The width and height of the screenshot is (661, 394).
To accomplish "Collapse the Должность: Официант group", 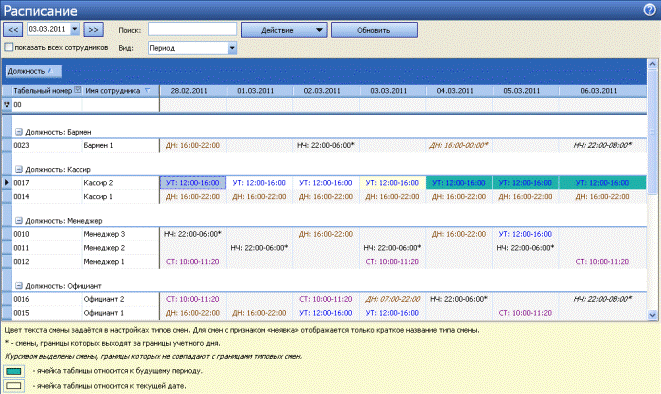I will [19, 286].
